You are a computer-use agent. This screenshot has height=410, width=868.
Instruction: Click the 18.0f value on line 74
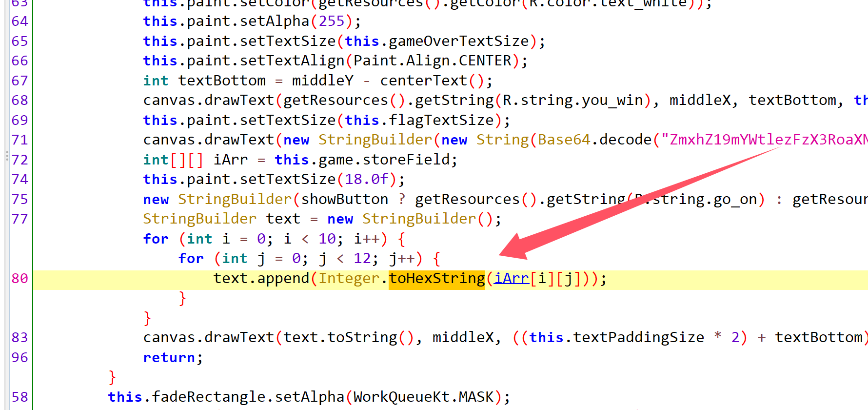point(367,179)
